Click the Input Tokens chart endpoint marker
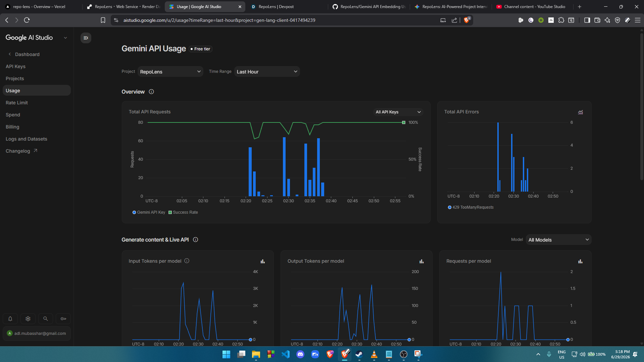 250,340
